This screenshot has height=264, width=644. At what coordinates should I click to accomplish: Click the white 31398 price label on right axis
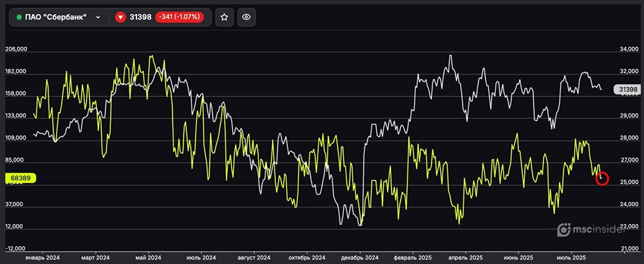coord(627,89)
